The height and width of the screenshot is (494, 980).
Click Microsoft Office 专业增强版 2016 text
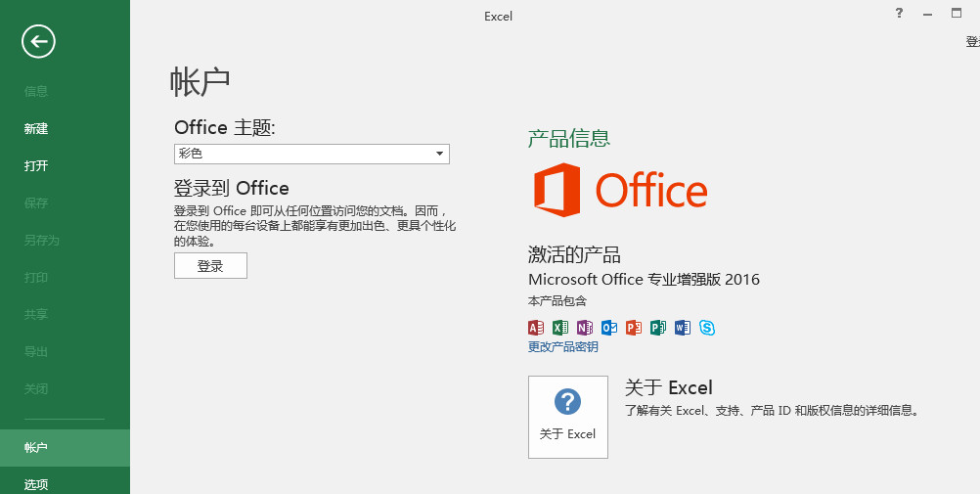click(644, 279)
